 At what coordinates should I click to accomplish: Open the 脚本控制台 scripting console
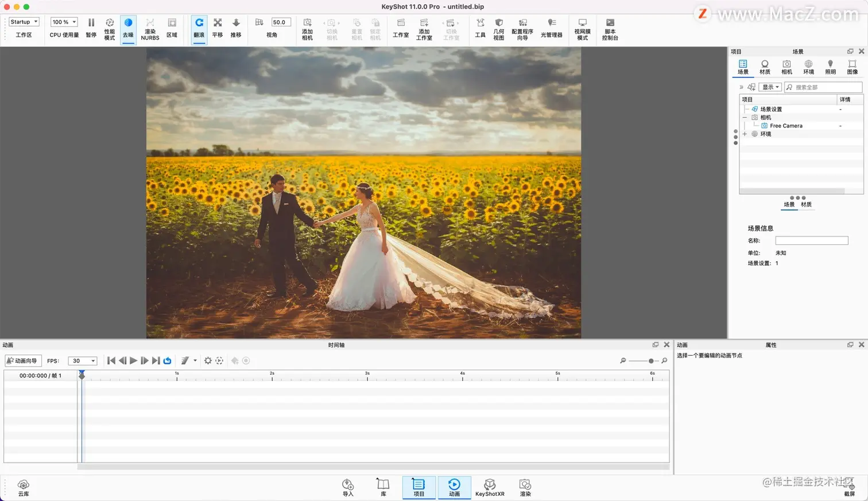coord(610,28)
